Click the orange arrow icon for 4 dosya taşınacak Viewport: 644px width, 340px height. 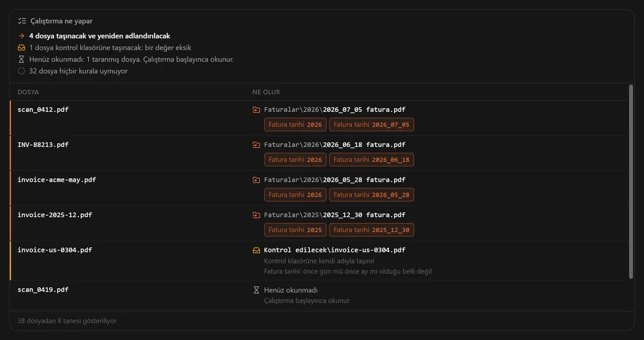tap(21, 36)
